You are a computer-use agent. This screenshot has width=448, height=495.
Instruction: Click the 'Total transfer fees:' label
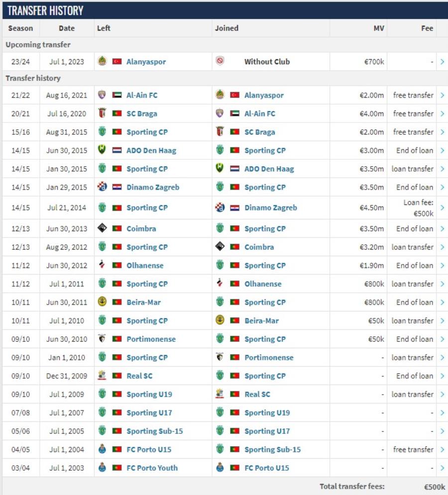(x=352, y=487)
